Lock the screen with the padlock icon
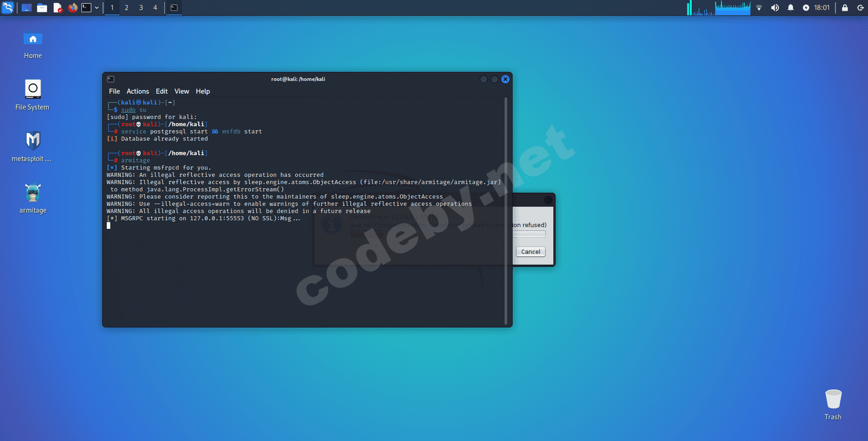This screenshot has height=441, width=868. 845,8
